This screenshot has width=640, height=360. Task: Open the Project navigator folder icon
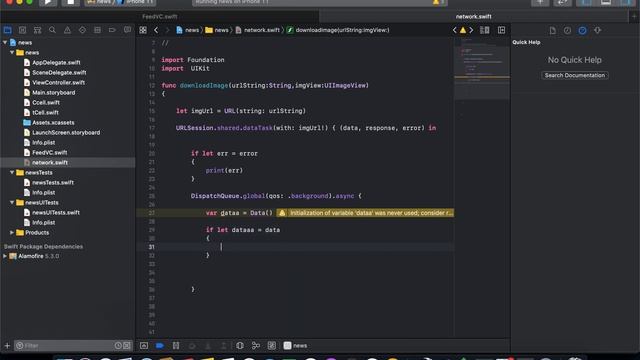(7, 30)
